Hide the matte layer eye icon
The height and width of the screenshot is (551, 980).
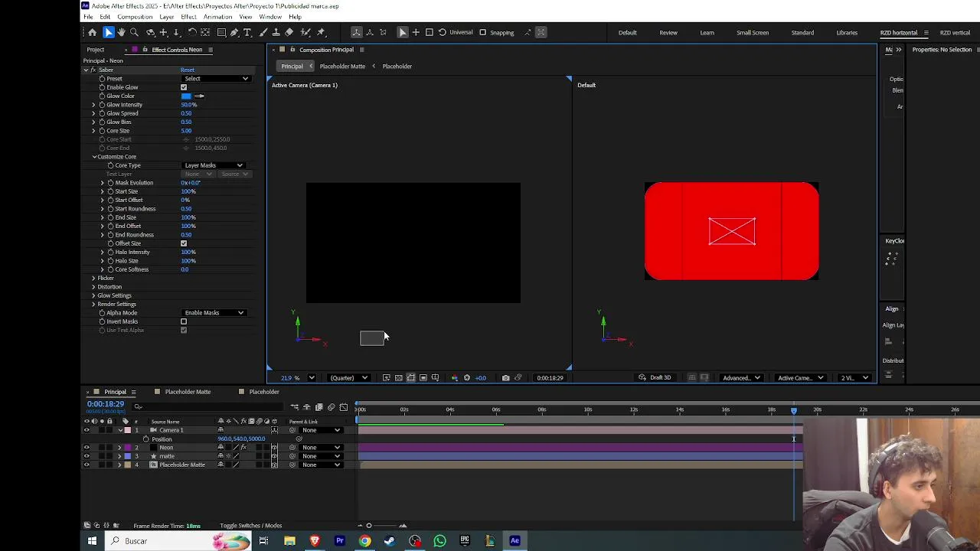[87, 456]
